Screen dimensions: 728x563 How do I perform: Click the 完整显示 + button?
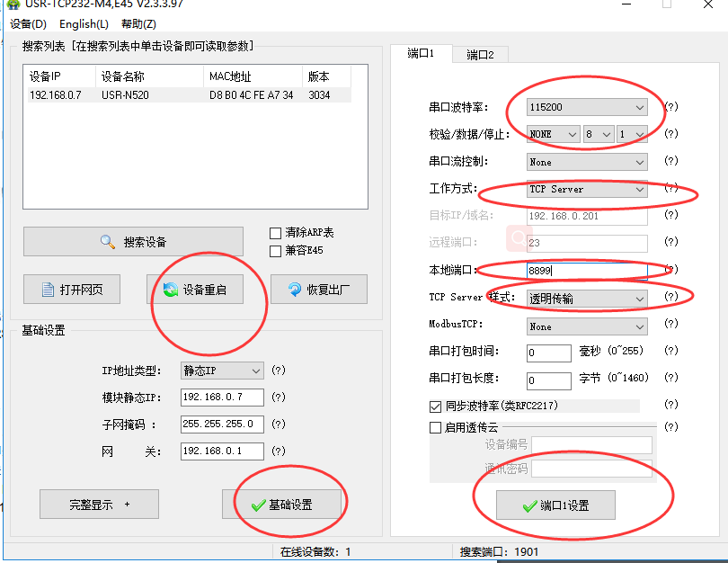pos(99,505)
